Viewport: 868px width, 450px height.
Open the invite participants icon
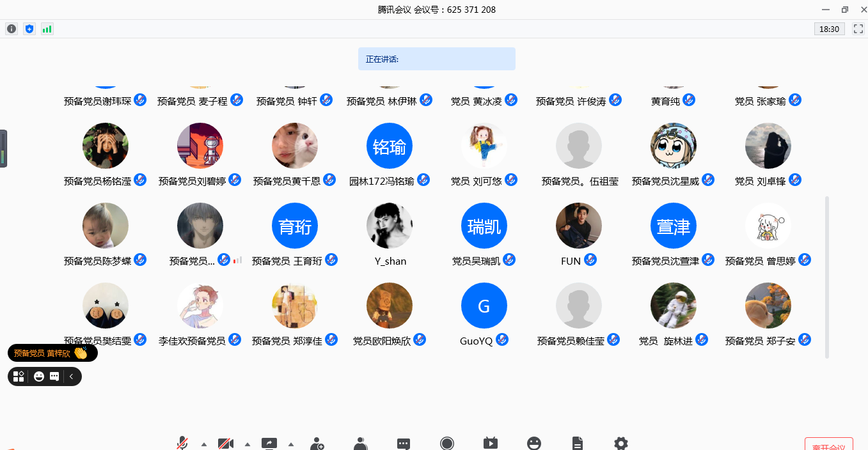[x=317, y=444]
